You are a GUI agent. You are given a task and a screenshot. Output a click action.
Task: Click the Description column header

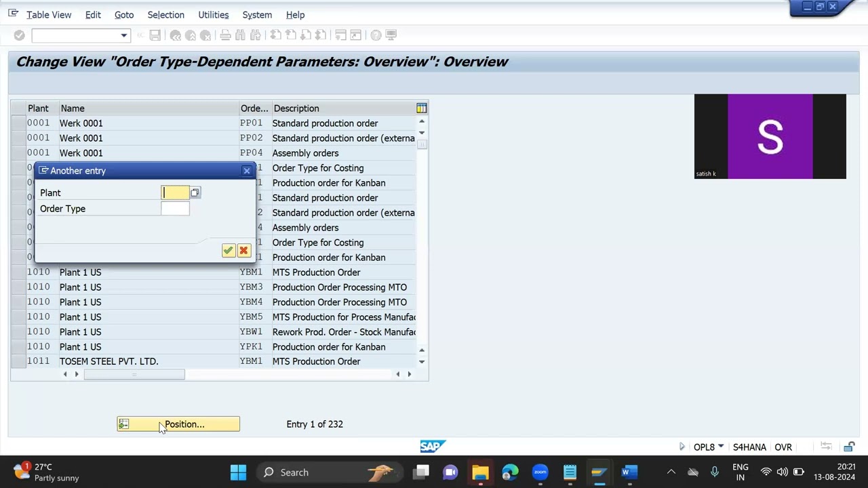click(343, 108)
